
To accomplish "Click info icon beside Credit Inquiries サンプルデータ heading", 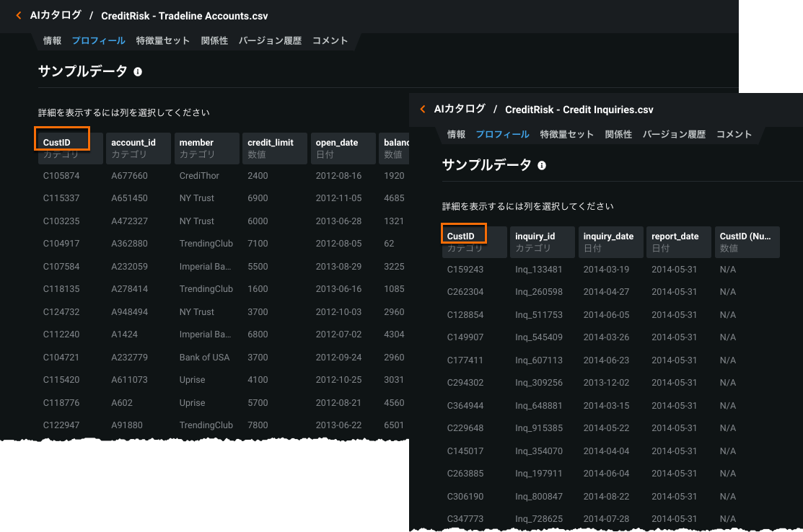I will tap(542, 165).
